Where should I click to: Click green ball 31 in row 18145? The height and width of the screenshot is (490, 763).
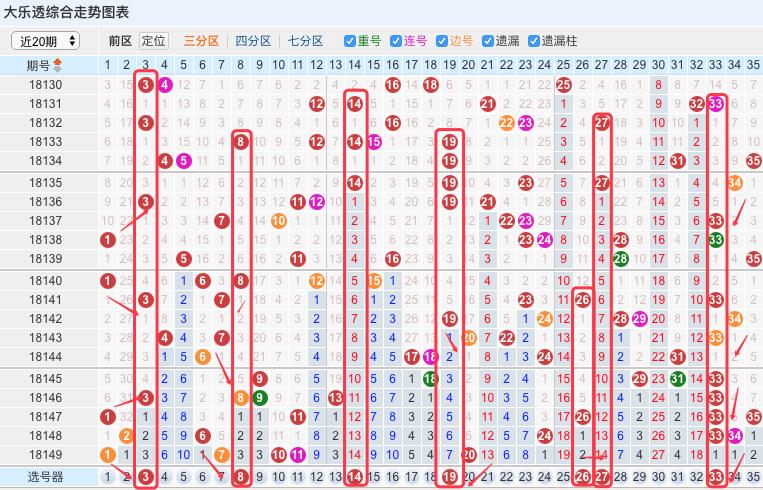pyautogui.click(x=677, y=379)
